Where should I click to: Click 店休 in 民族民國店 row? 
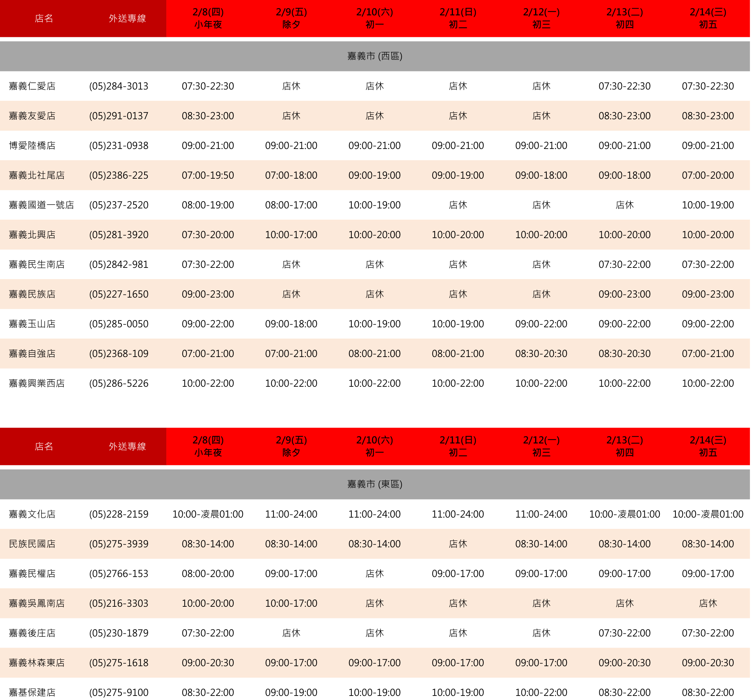(458, 544)
